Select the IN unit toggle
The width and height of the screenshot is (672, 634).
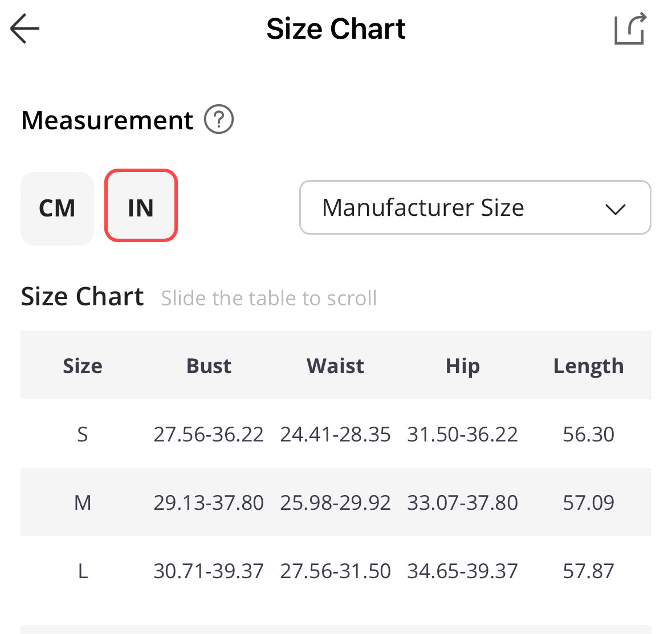pyautogui.click(x=141, y=206)
